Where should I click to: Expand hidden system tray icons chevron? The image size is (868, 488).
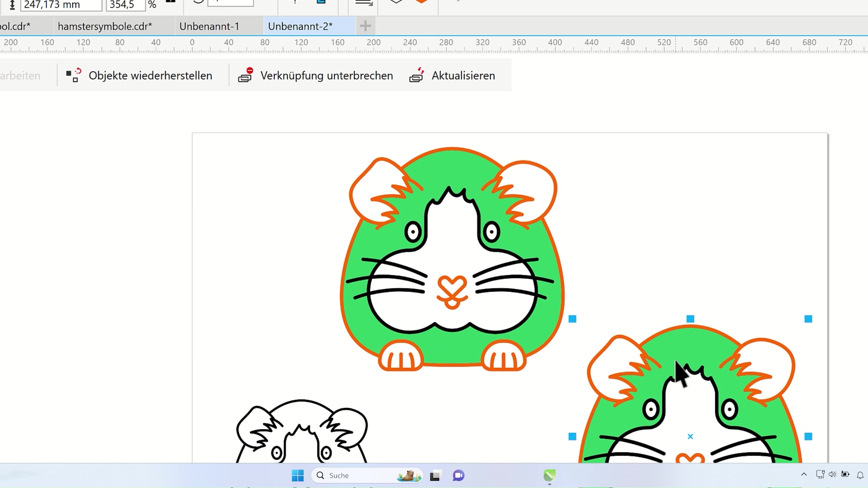tap(804, 474)
